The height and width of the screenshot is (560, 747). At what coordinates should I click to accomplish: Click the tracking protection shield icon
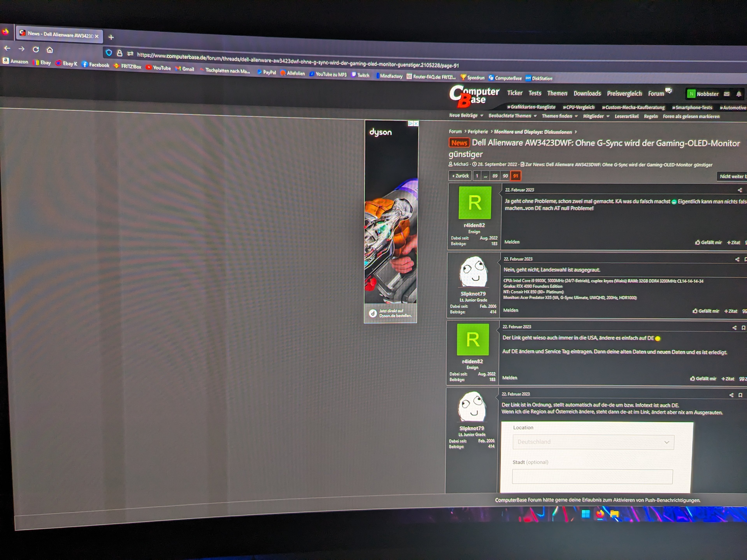click(109, 53)
